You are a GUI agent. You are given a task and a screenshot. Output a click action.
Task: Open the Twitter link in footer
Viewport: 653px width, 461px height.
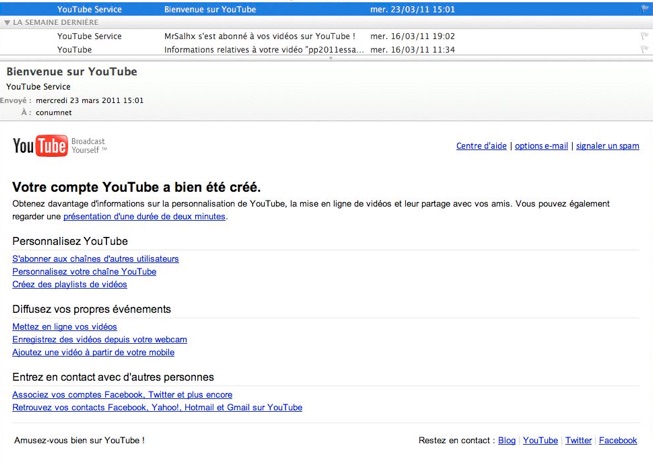tap(578, 441)
